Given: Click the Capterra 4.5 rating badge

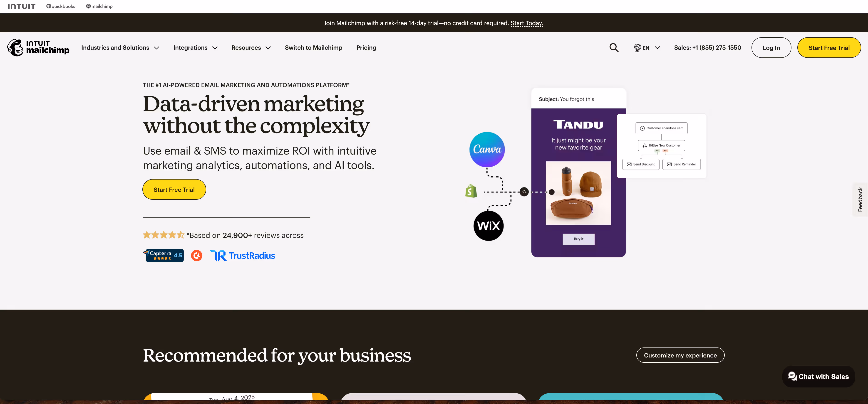Looking at the screenshot, I should [x=164, y=256].
